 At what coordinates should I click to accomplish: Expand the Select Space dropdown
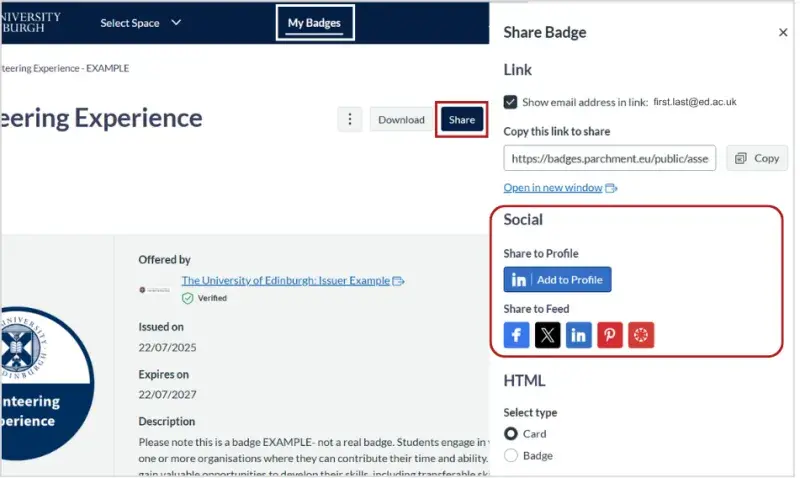tap(141, 23)
